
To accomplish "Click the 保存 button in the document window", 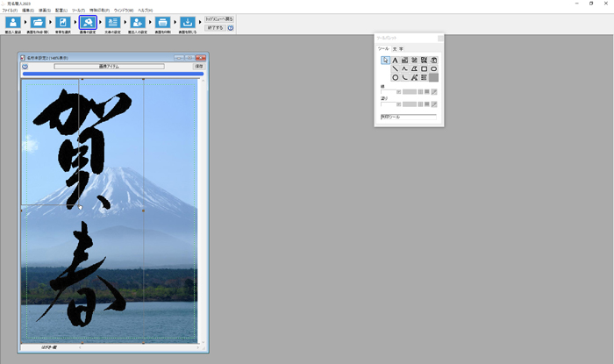I will [198, 66].
